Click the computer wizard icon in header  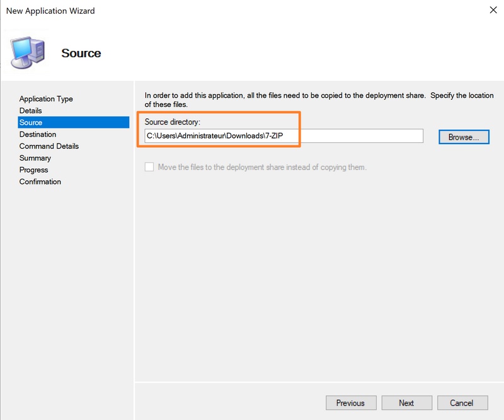(28, 53)
